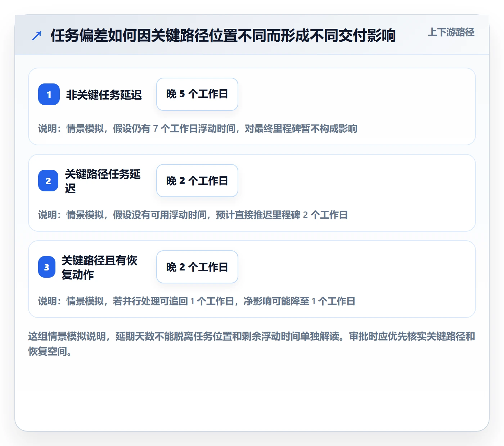
Task: Click the note mentioning 7 个工作日浮动时间
Action: click(x=198, y=128)
